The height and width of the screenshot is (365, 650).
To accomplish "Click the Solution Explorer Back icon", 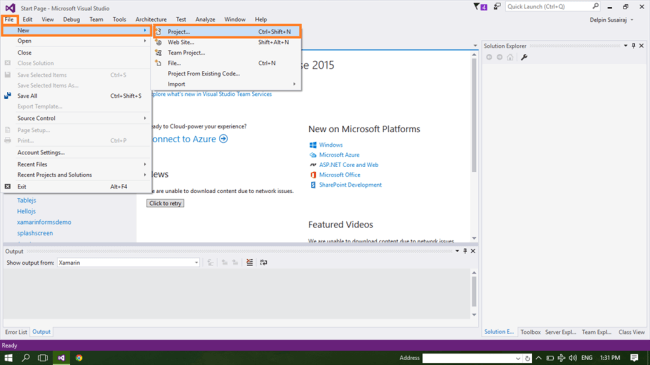I will point(489,57).
